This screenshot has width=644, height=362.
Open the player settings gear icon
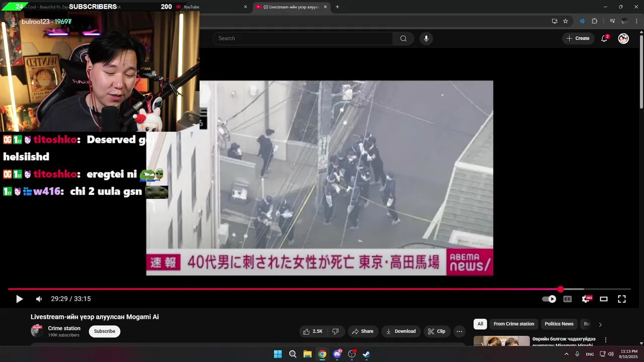586,299
